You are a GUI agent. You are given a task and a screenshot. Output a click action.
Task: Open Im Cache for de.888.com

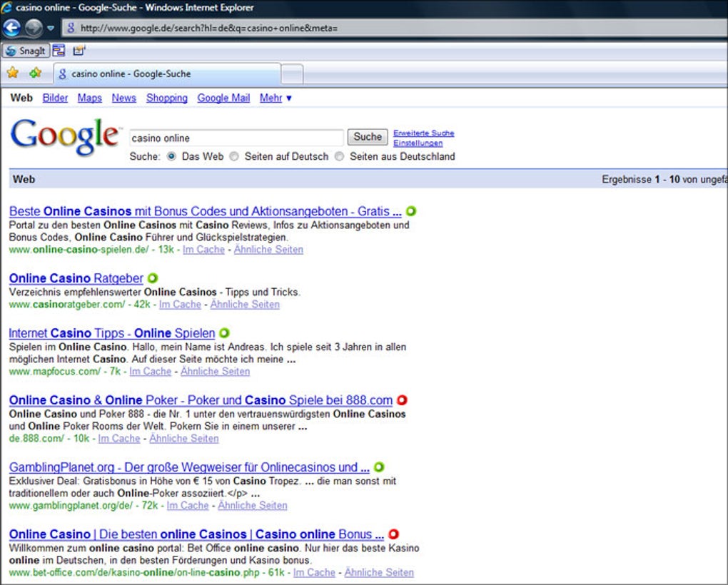point(119,439)
